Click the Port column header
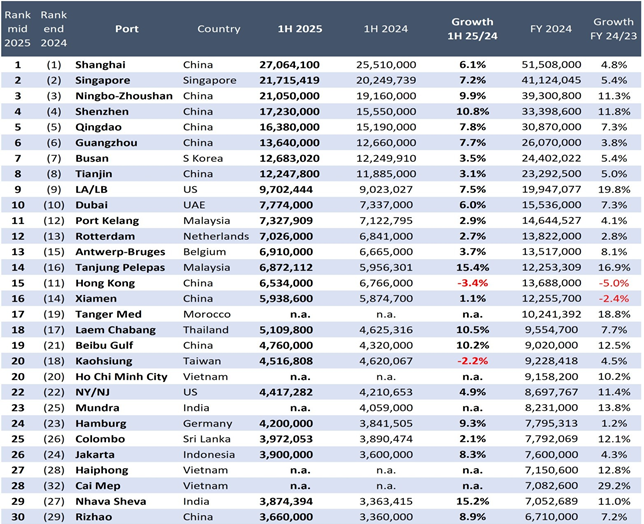Image resolution: width=644 pixels, height=524 pixels. point(126,29)
